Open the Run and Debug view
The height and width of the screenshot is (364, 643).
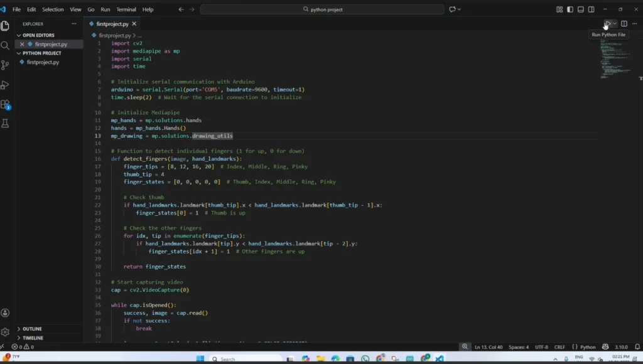pyautogui.click(x=5, y=85)
